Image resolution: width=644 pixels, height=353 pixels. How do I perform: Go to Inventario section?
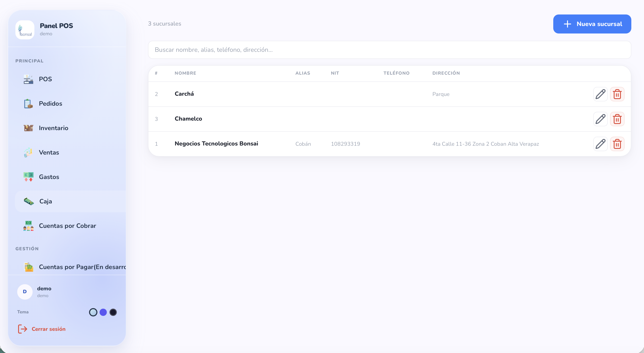point(53,128)
